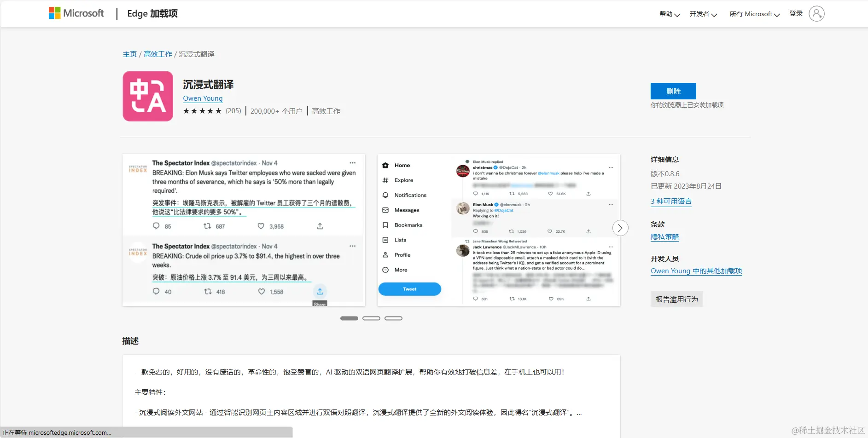Open the first Twitter translation screenshot

244,230
